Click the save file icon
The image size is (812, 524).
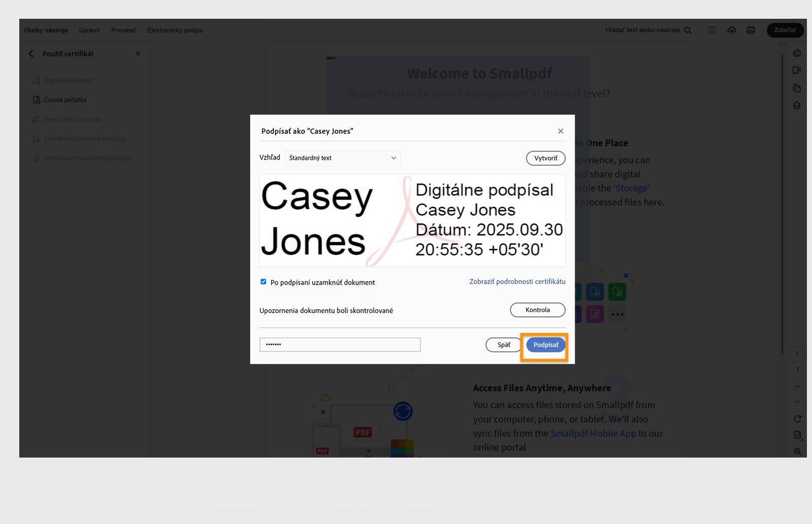(713, 30)
